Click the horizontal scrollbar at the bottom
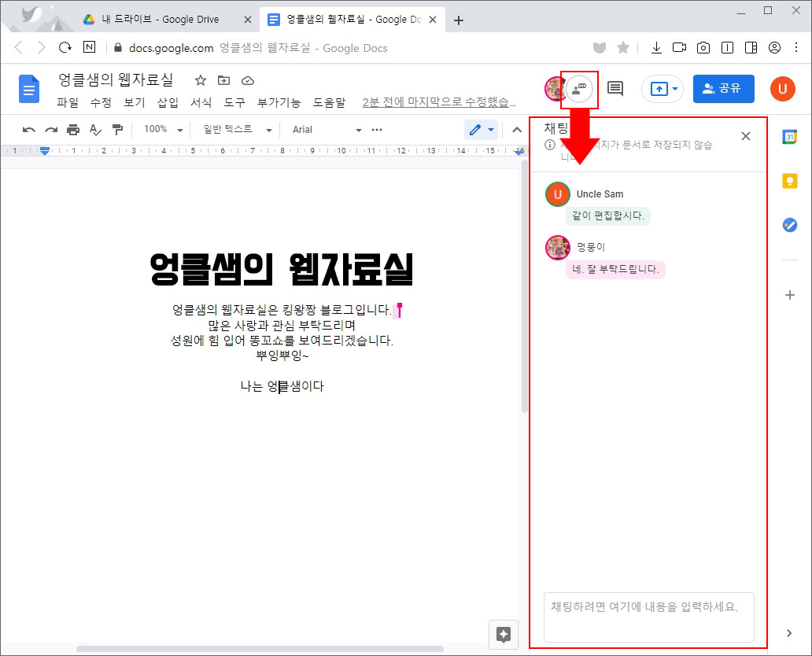The width and height of the screenshot is (812, 656). (260, 649)
